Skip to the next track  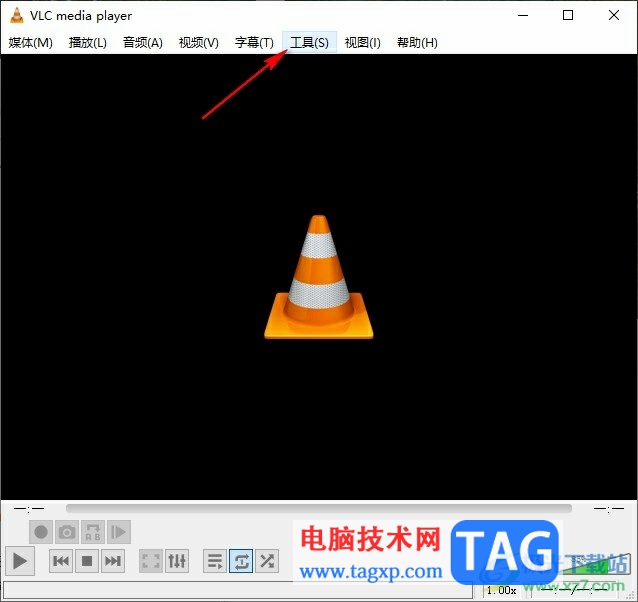coord(113,561)
